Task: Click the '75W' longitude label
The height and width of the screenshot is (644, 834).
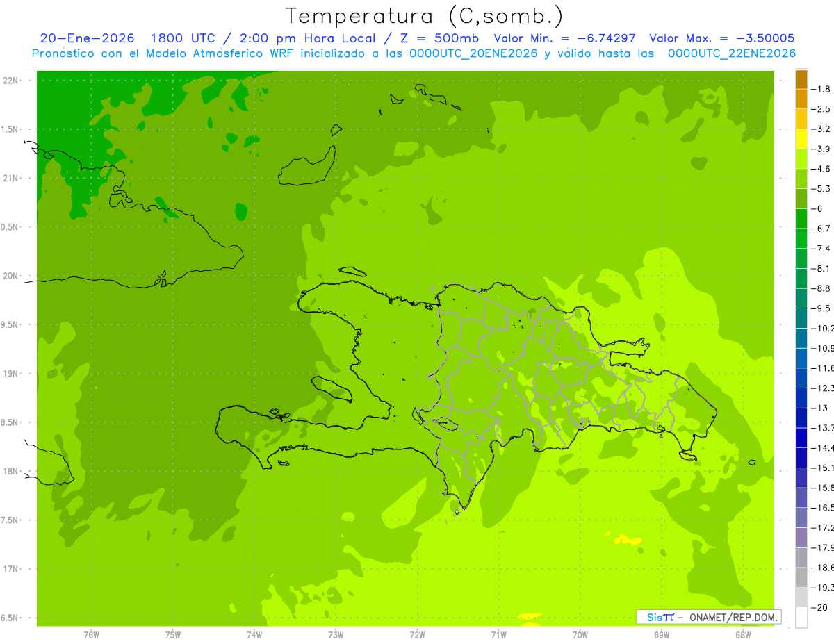Action: coord(173,635)
